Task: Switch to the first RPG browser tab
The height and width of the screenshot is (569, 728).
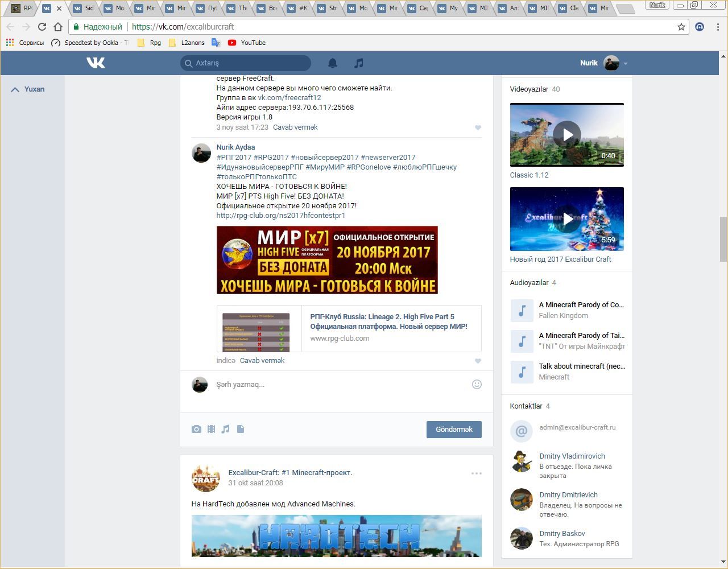Action: coord(22,8)
